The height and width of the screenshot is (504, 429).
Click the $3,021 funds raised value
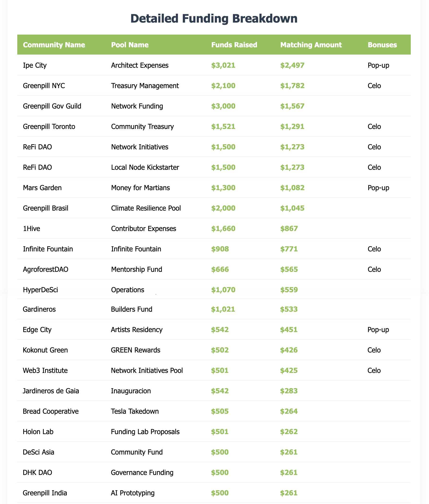pos(223,65)
